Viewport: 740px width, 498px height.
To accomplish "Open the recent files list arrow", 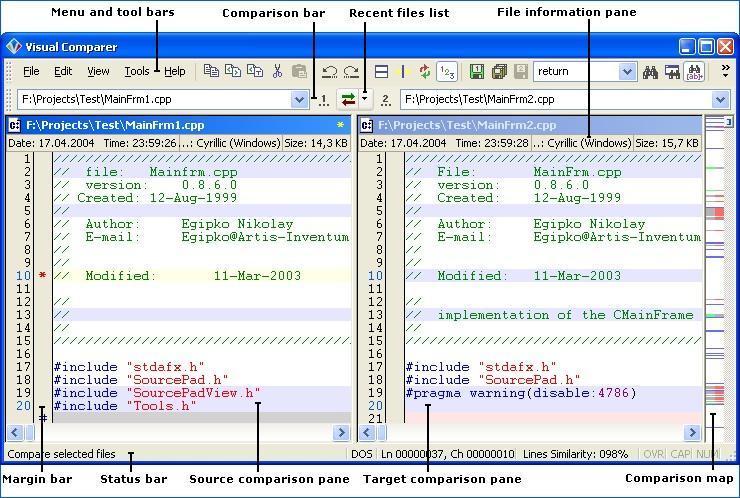I will click(365, 99).
